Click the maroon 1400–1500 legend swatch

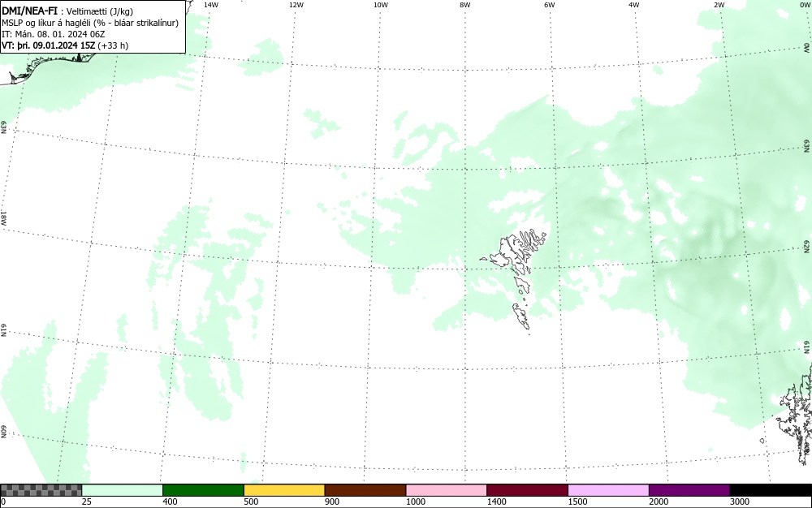527,490
